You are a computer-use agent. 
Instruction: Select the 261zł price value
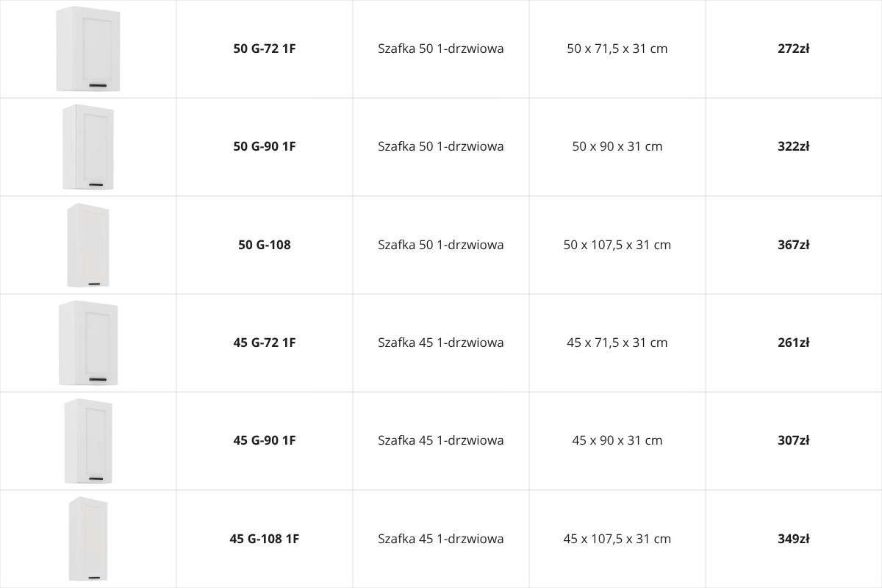coord(794,343)
